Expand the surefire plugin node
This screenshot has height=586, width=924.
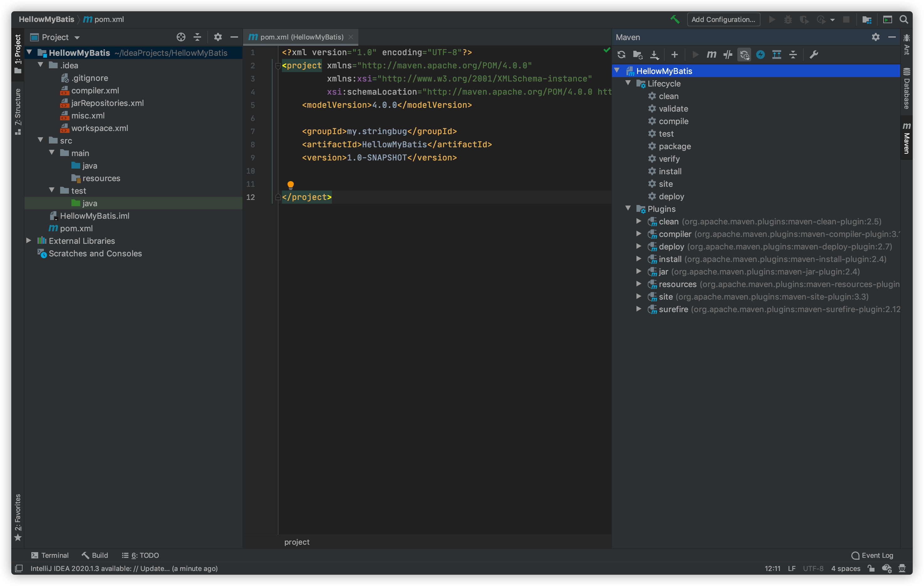pyautogui.click(x=639, y=309)
